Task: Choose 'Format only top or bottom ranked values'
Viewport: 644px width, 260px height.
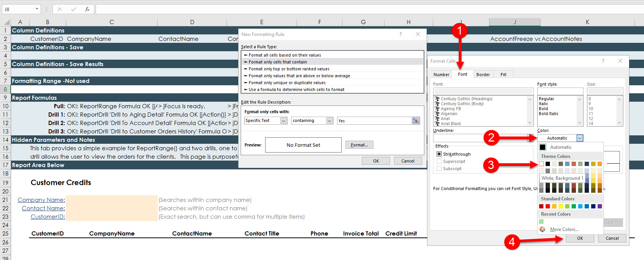Action: [x=333, y=69]
